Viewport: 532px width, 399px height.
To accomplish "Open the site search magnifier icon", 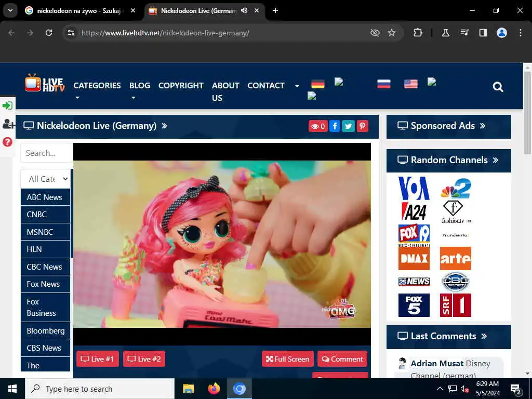I will pyautogui.click(x=498, y=87).
